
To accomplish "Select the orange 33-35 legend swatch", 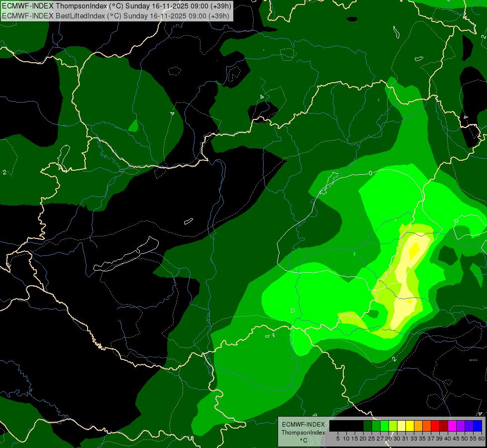I will click(x=418, y=426).
